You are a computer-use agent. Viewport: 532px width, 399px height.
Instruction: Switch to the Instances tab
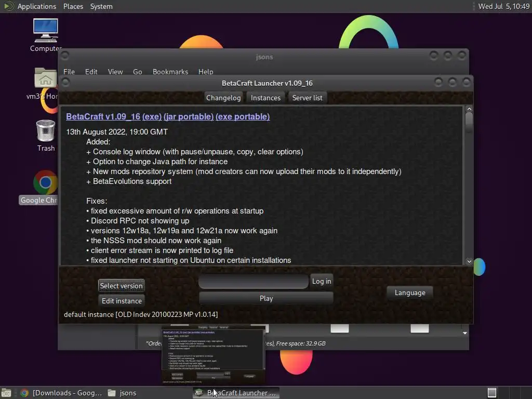[x=265, y=98]
